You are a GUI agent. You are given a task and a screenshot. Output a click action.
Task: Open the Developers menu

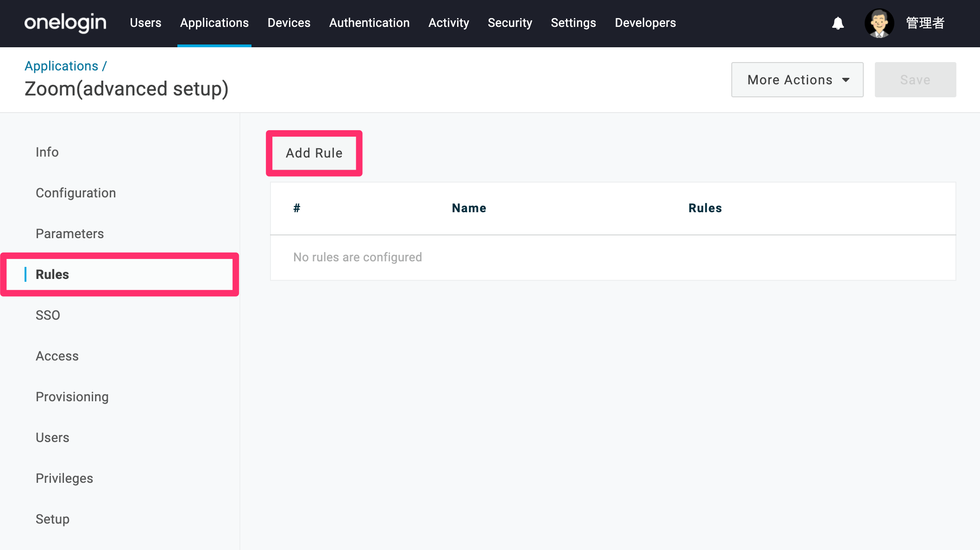tap(646, 23)
